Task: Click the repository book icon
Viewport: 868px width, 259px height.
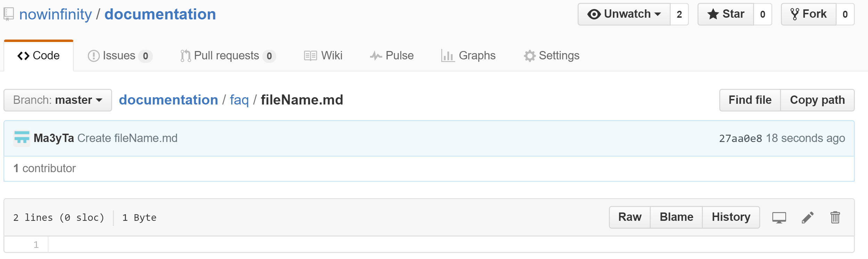Action: [x=8, y=14]
